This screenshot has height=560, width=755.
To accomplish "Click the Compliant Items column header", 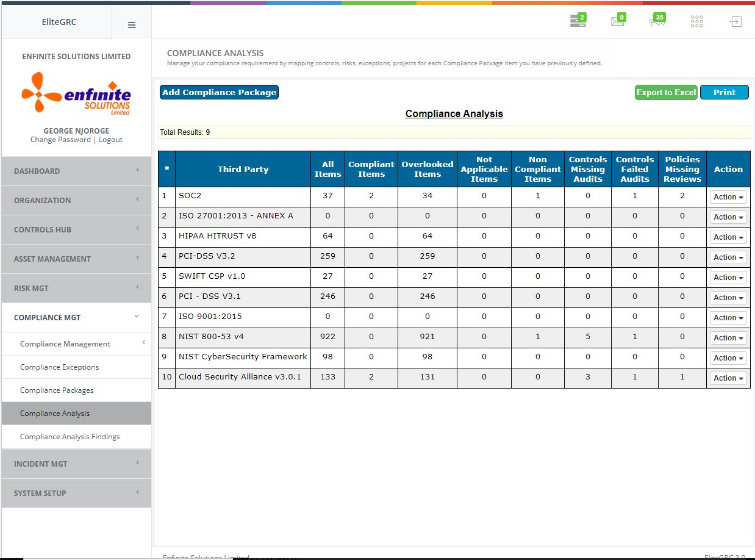I will pyautogui.click(x=371, y=169).
